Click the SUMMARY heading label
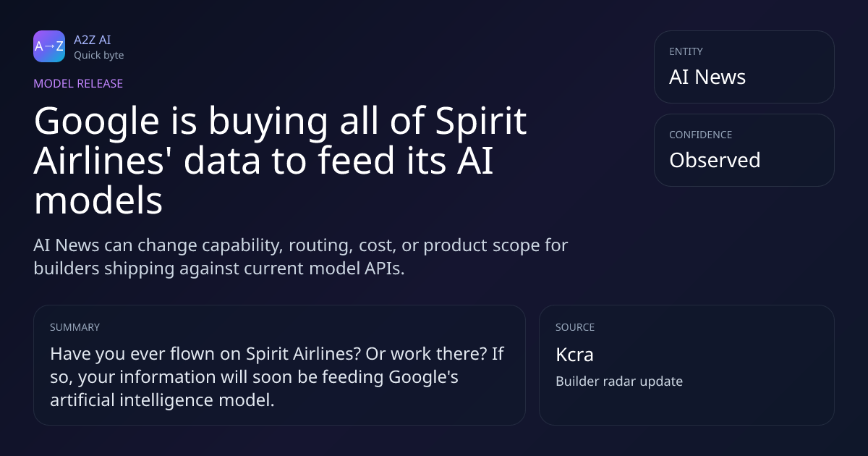Viewport: 868px width, 456px height. pos(75,327)
